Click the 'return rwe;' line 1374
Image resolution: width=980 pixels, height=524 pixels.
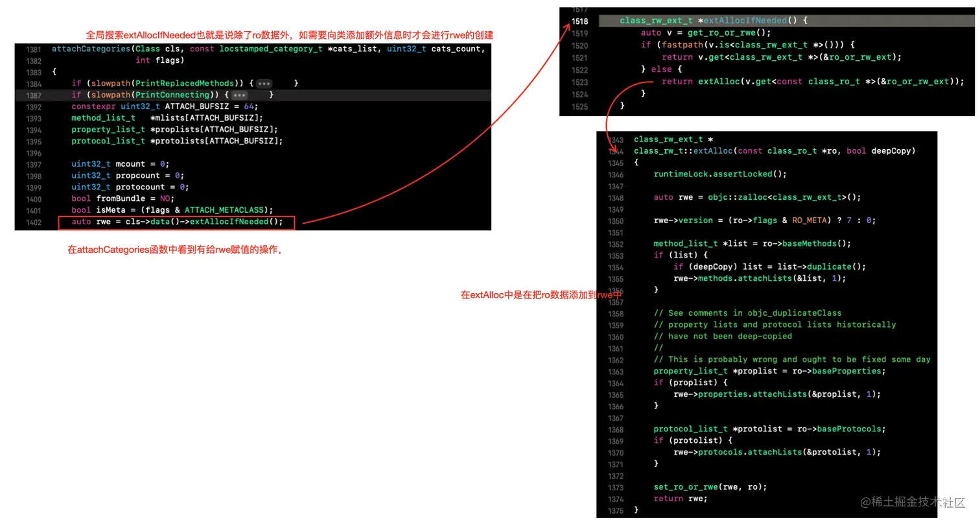[681, 499]
